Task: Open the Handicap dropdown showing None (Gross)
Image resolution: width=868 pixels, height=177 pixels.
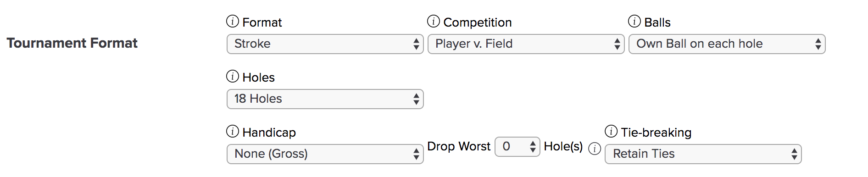Action: point(325,154)
